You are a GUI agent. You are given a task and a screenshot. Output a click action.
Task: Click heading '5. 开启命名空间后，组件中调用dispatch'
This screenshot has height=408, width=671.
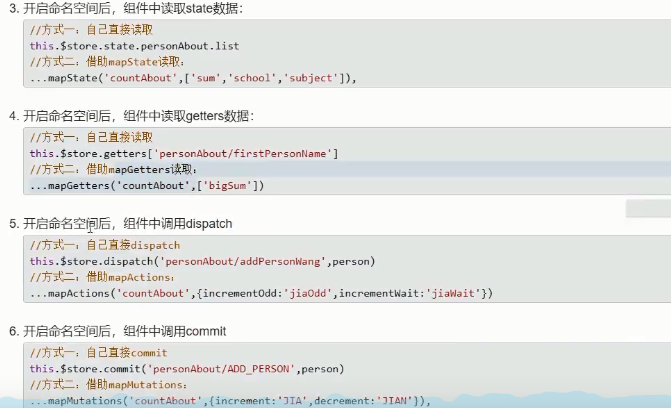pyautogui.click(x=121, y=223)
